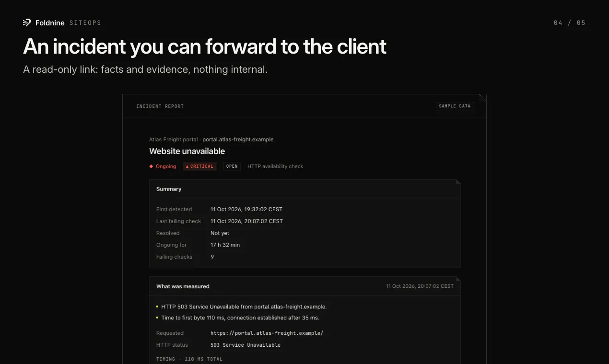Click the 20:07:02 CEST last failing value

(246, 221)
